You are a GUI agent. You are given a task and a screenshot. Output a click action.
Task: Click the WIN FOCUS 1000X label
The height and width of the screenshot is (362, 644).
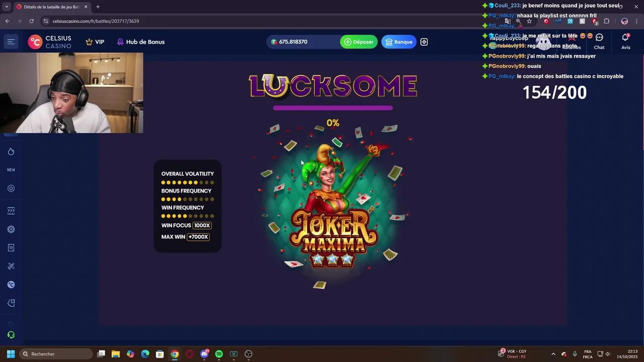point(186,225)
